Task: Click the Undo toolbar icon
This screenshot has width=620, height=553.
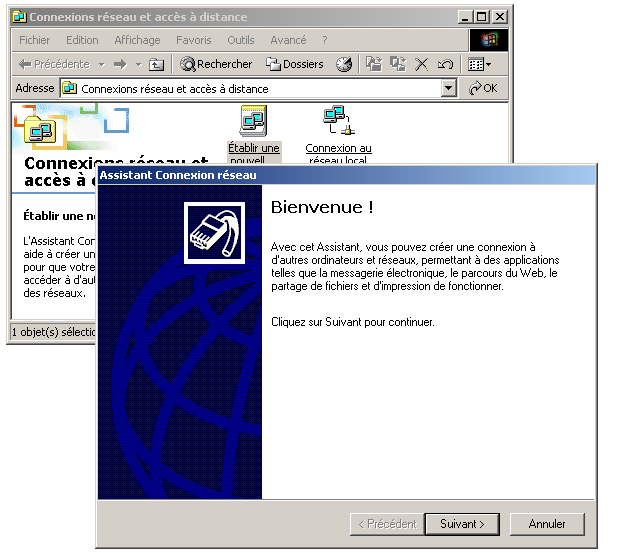Action: [445, 64]
